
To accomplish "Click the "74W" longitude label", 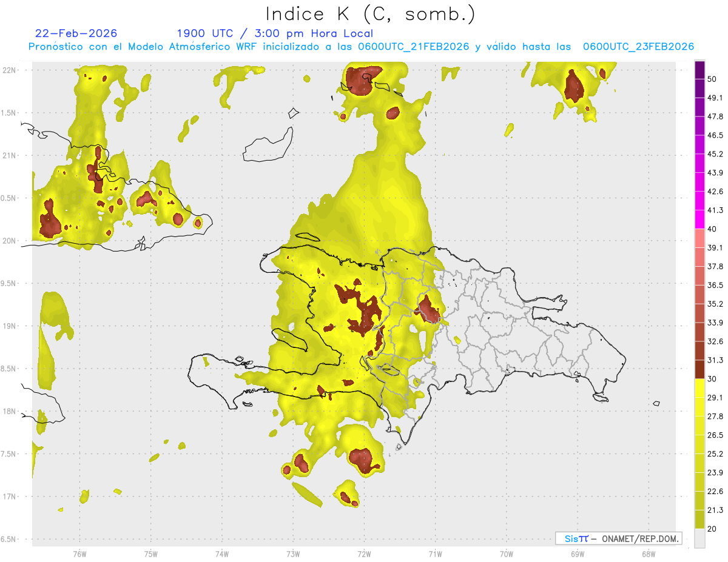I will (x=222, y=554).
